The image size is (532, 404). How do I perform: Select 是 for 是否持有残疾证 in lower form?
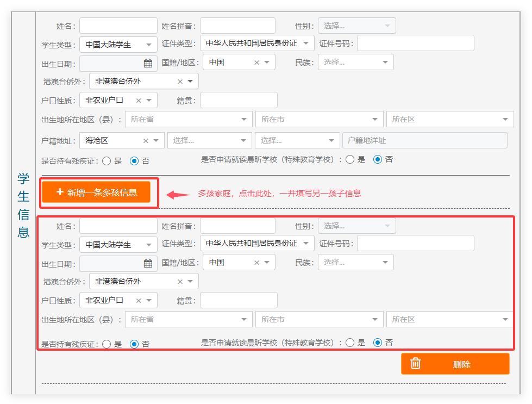[107, 344]
